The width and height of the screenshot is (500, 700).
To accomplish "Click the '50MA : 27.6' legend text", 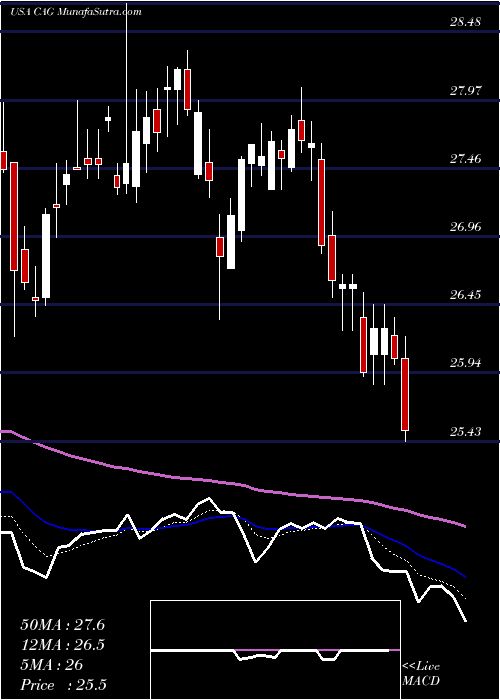I will click(x=62, y=625).
